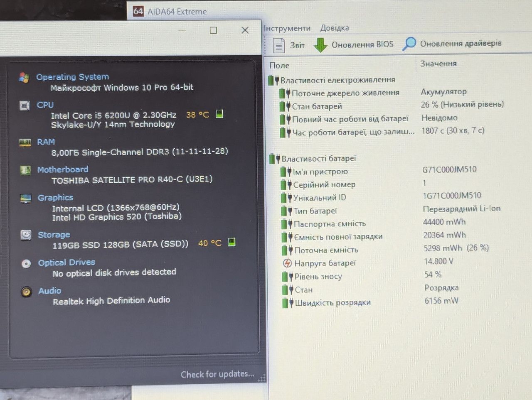Click the Motherboard icon

[25, 170]
